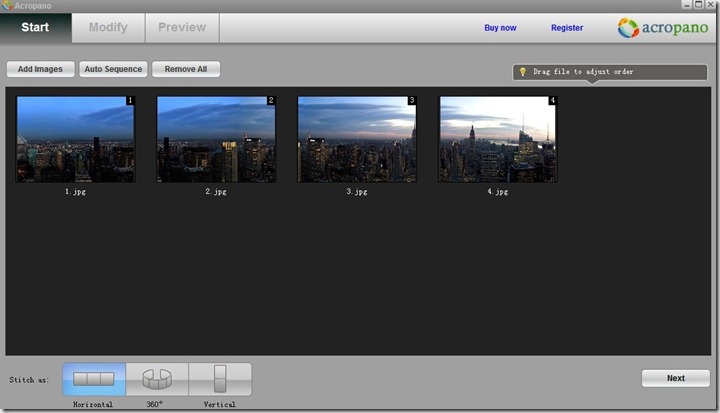The width and height of the screenshot is (720, 413).
Task: Select the Horizontal stitch mode icon
Action: point(94,379)
